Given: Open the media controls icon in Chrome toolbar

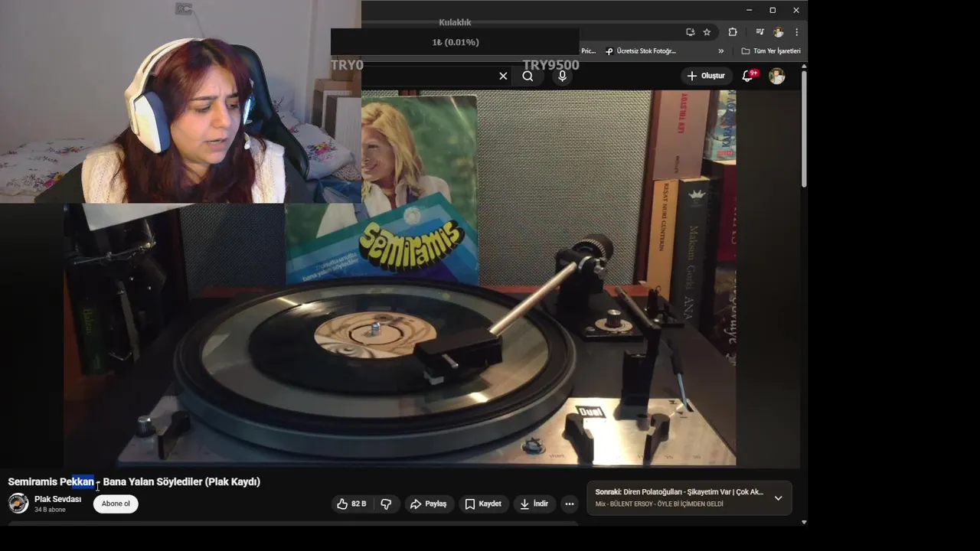Looking at the screenshot, I should tap(759, 32).
